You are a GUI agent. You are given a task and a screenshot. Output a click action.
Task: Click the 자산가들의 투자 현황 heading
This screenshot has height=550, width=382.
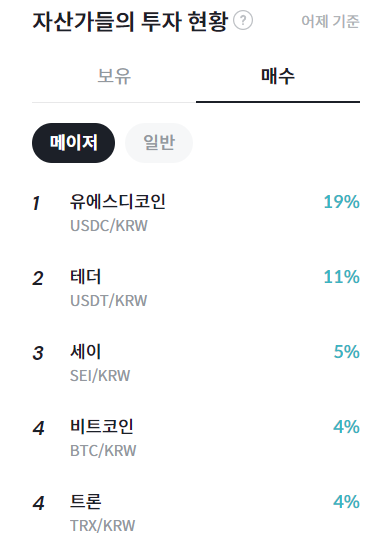[130, 21]
